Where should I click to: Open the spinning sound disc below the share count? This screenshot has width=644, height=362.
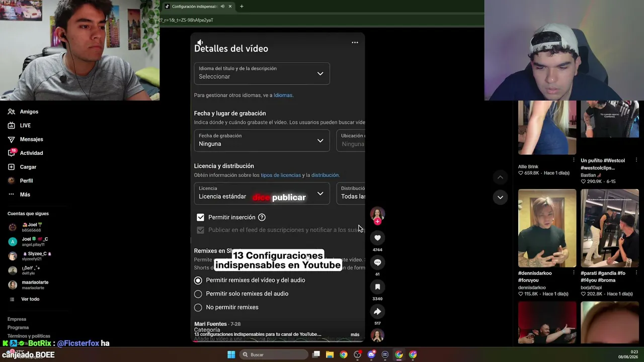pos(377,335)
